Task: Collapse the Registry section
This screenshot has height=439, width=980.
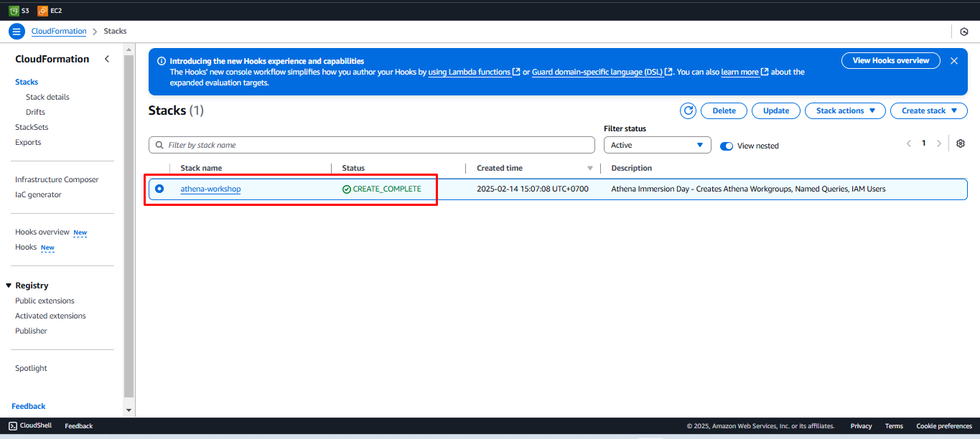Action: pos(9,285)
